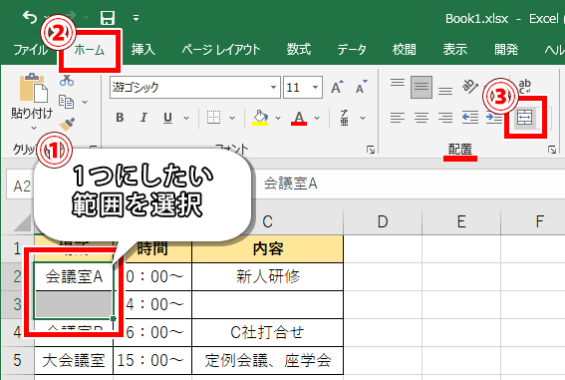
Task: Toggle Italic formatting
Action: point(143,117)
